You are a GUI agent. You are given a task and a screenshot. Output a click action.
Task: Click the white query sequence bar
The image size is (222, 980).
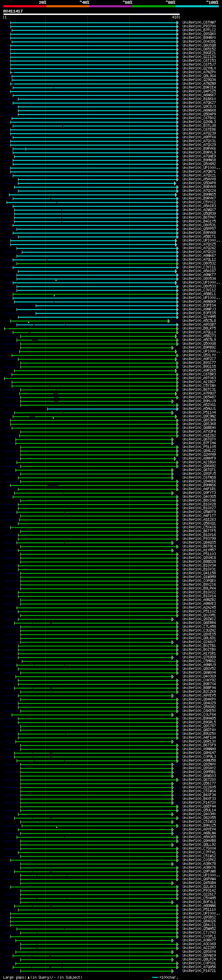(x=92, y=15)
